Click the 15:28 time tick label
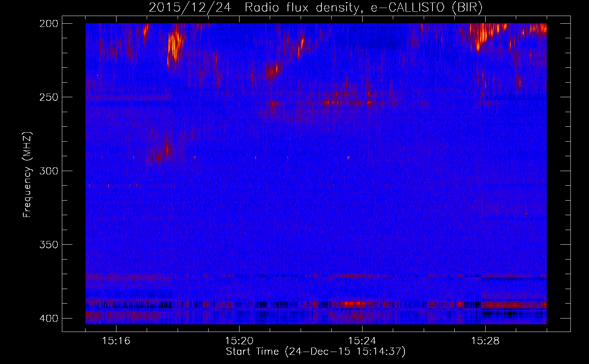Image resolution: width=589 pixels, height=364 pixels. [x=485, y=341]
